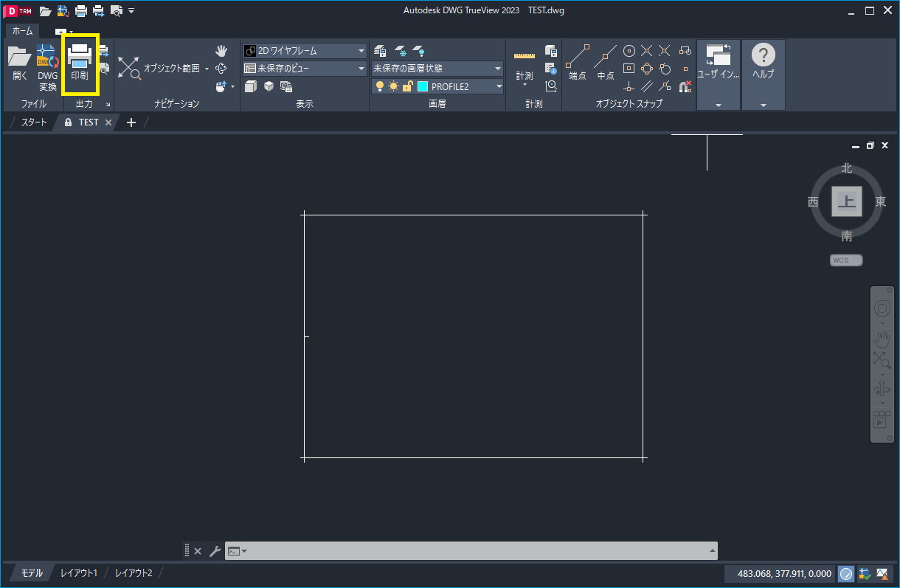The width and height of the screenshot is (900, 588).
Task: Click the DWG 変換 button
Action: (x=47, y=66)
